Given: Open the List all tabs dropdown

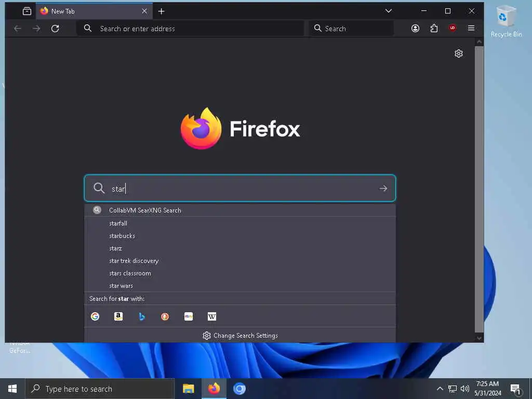Looking at the screenshot, I should click(x=389, y=11).
